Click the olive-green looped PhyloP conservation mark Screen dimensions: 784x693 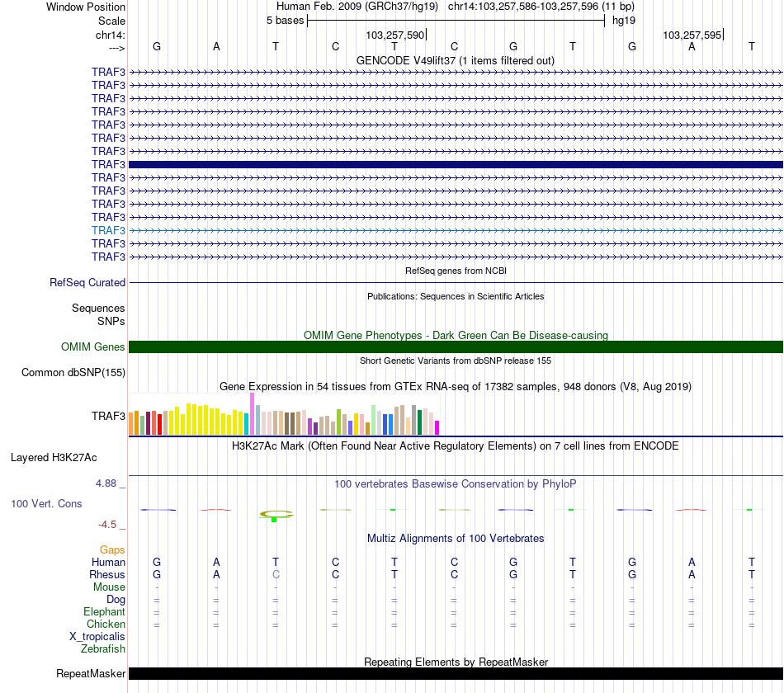[276, 515]
